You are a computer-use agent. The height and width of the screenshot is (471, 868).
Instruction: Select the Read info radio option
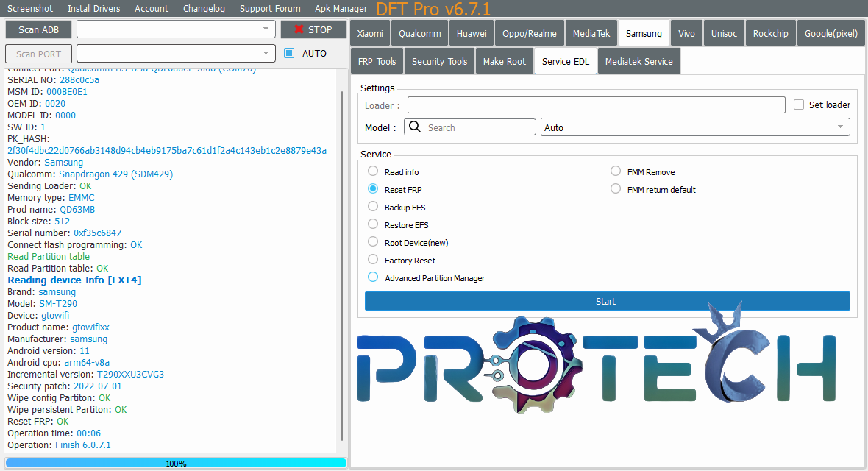pos(373,171)
